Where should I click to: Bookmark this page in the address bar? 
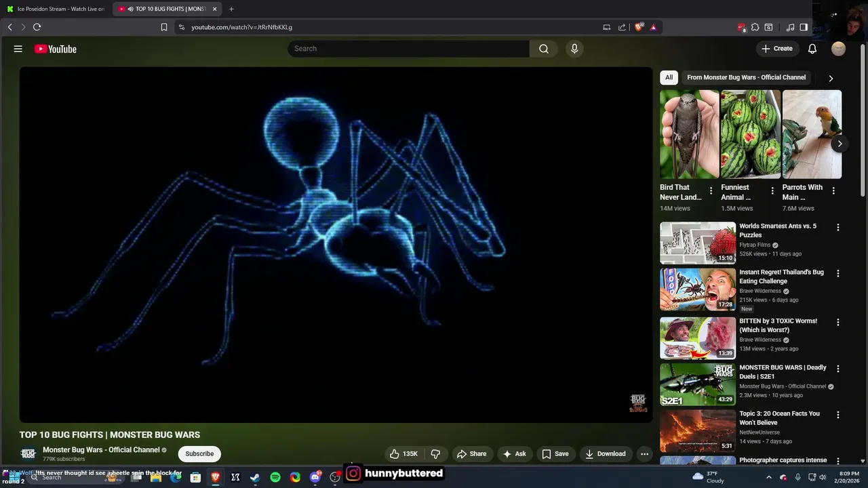(x=164, y=27)
